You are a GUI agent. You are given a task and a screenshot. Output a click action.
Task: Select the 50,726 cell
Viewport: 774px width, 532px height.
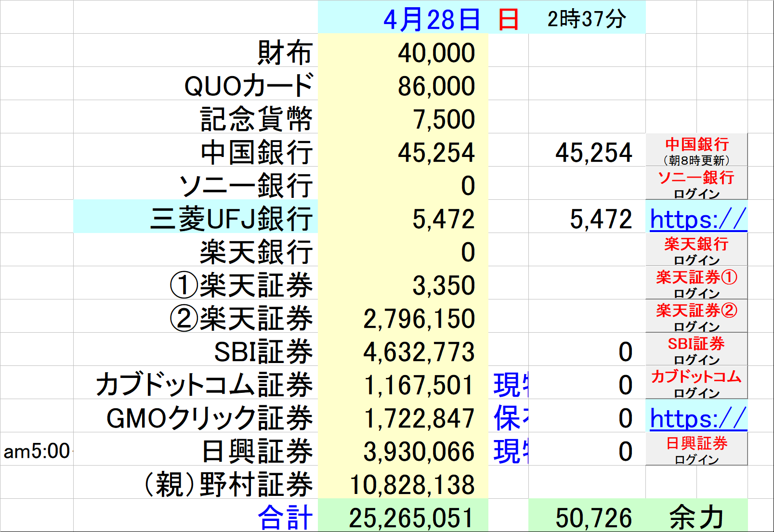pos(587,515)
